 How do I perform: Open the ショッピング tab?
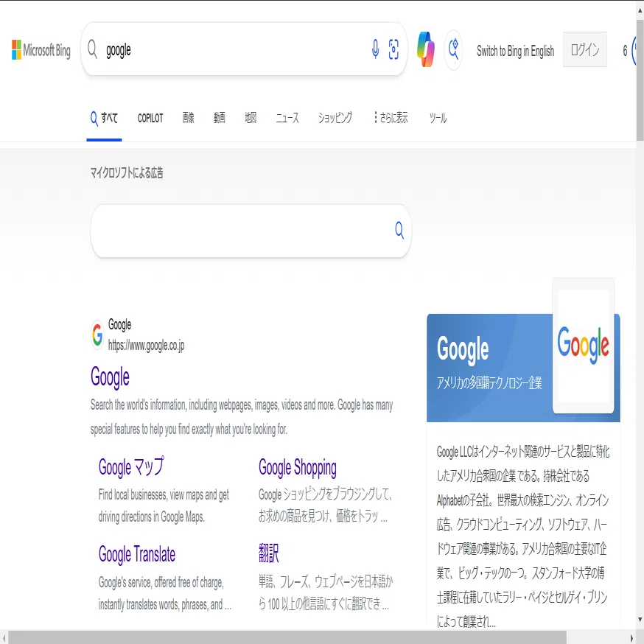point(335,118)
